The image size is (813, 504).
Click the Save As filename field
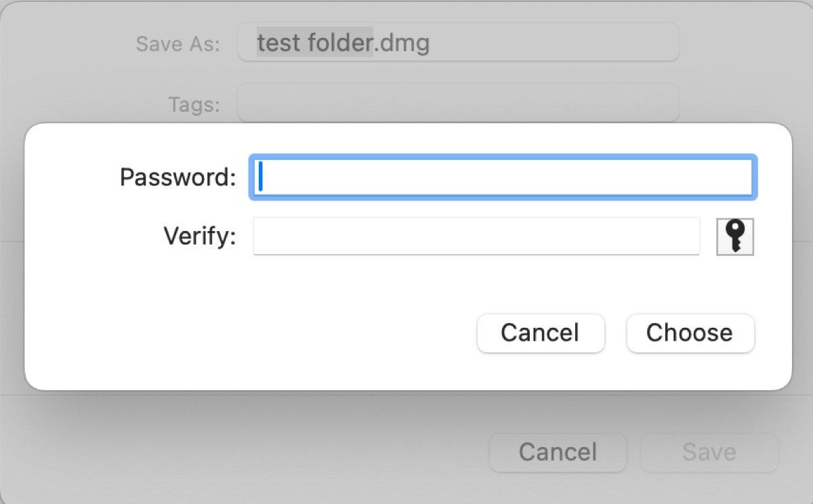click(458, 42)
